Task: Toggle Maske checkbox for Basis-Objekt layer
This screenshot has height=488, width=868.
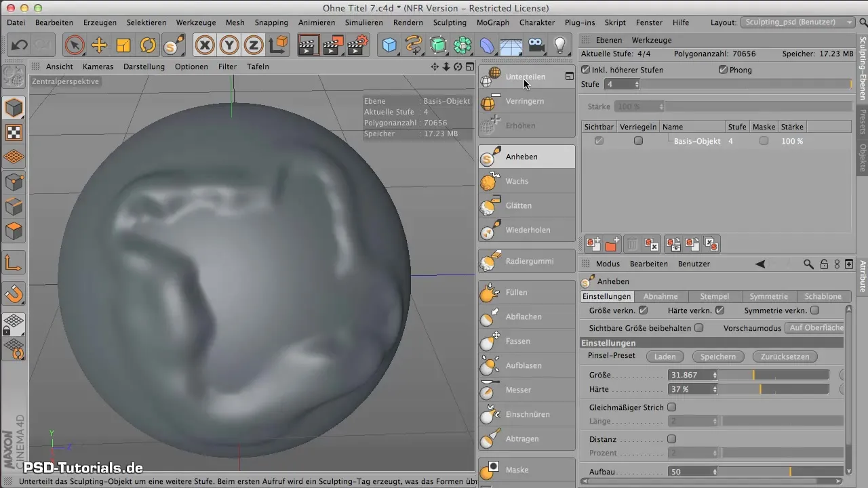Action: [764, 141]
